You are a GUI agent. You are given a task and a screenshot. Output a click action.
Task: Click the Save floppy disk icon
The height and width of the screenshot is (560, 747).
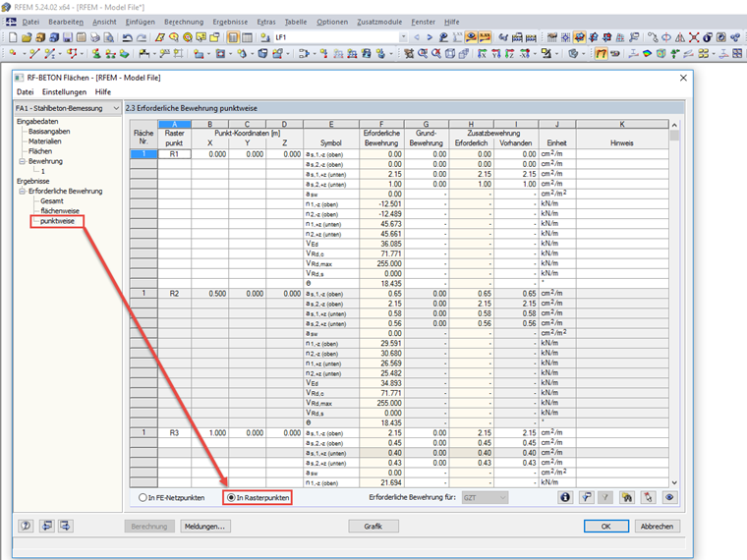point(68,37)
